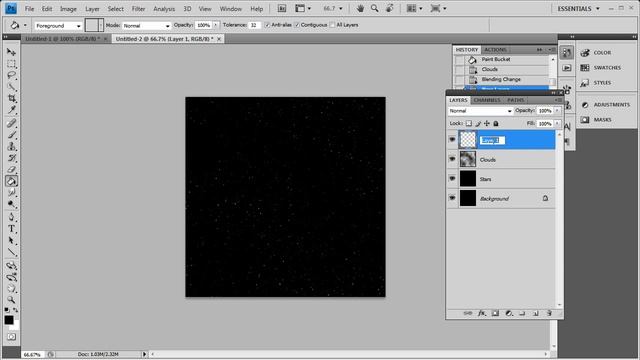Click the Add layer style fx icon
The height and width of the screenshot is (360, 640).
click(x=482, y=313)
